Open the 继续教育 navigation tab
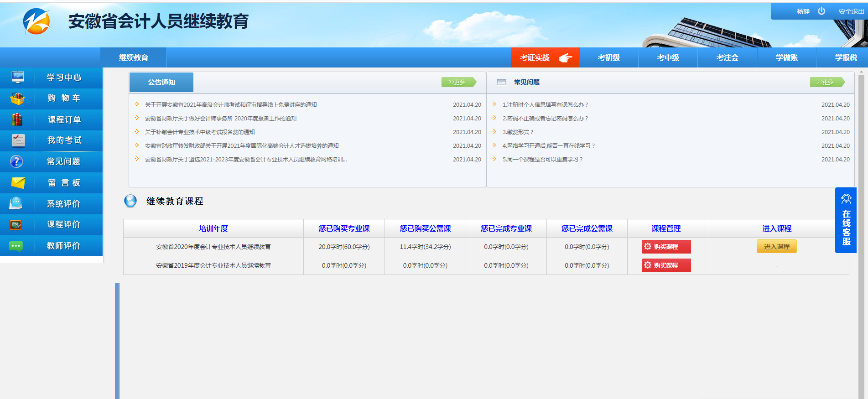Viewport: 868px width, 399px height. tap(133, 57)
